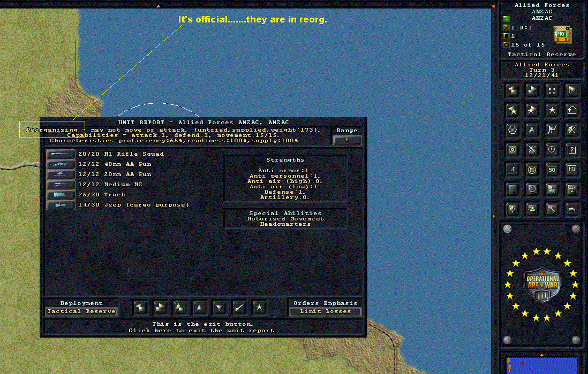Click the plain star icon in control panel
The height and width of the screenshot is (374, 588).
tap(552, 110)
